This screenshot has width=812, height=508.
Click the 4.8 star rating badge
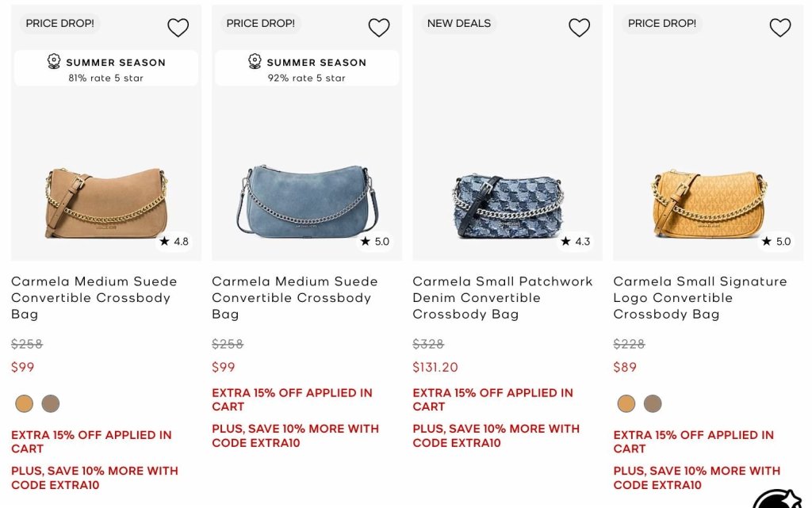[174, 242]
